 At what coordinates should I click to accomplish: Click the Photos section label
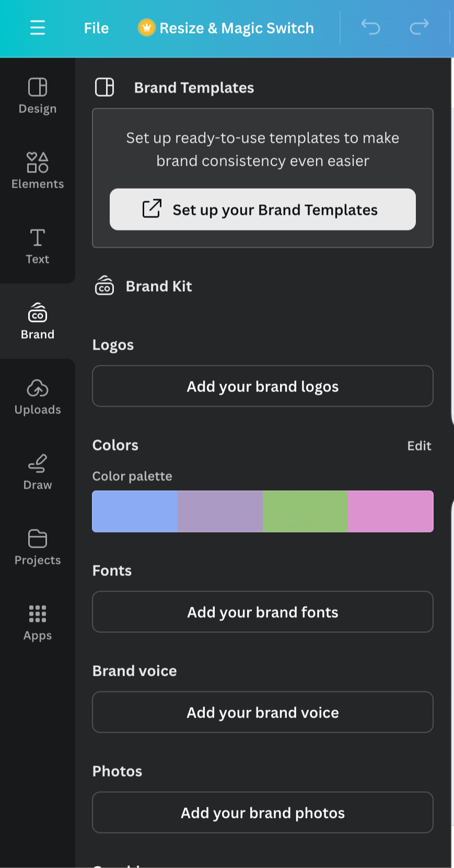point(117,771)
